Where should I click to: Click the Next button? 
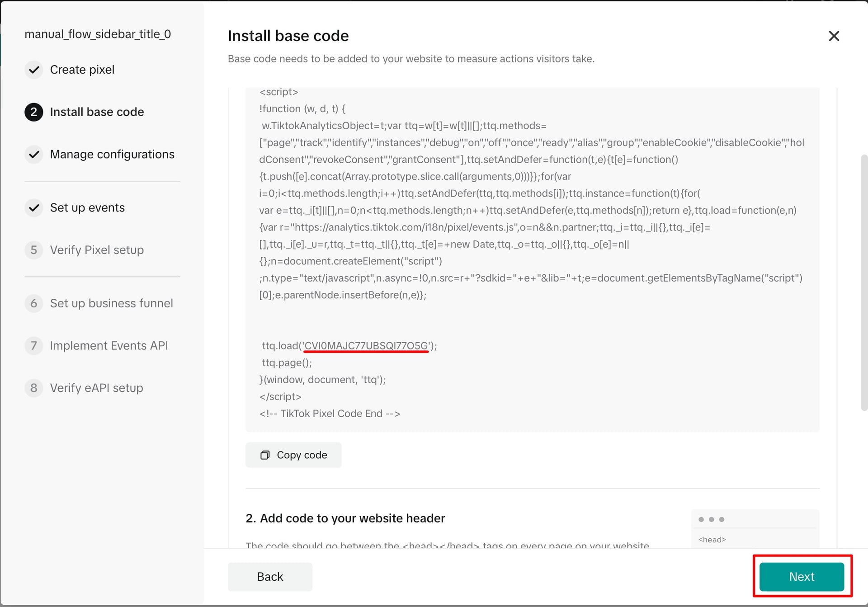(x=802, y=577)
